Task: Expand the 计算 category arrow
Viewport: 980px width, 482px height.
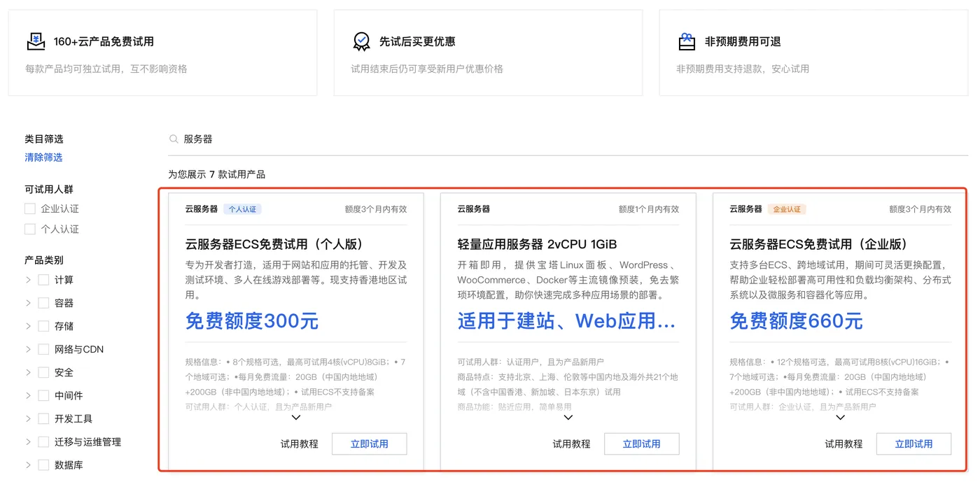Action: (x=28, y=280)
